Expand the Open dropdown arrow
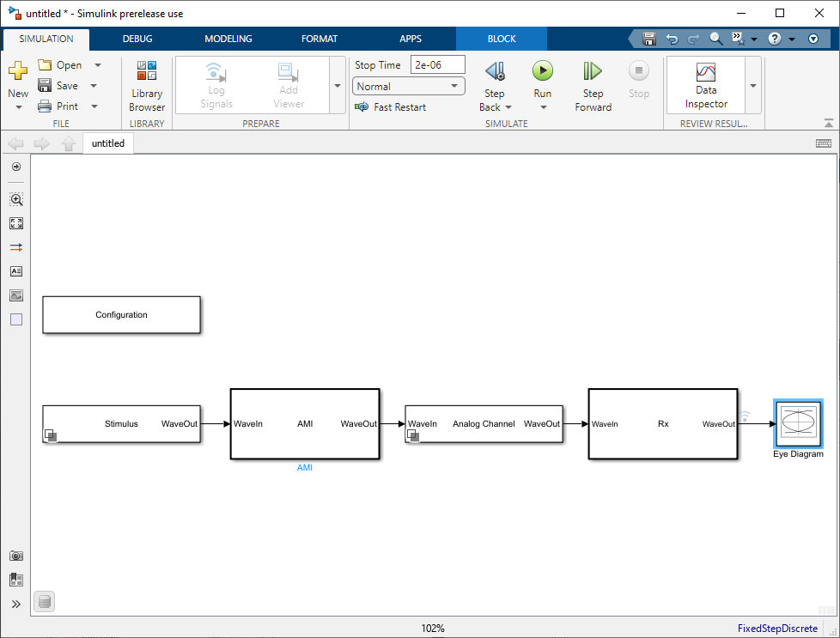The image size is (840, 638). [98, 64]
